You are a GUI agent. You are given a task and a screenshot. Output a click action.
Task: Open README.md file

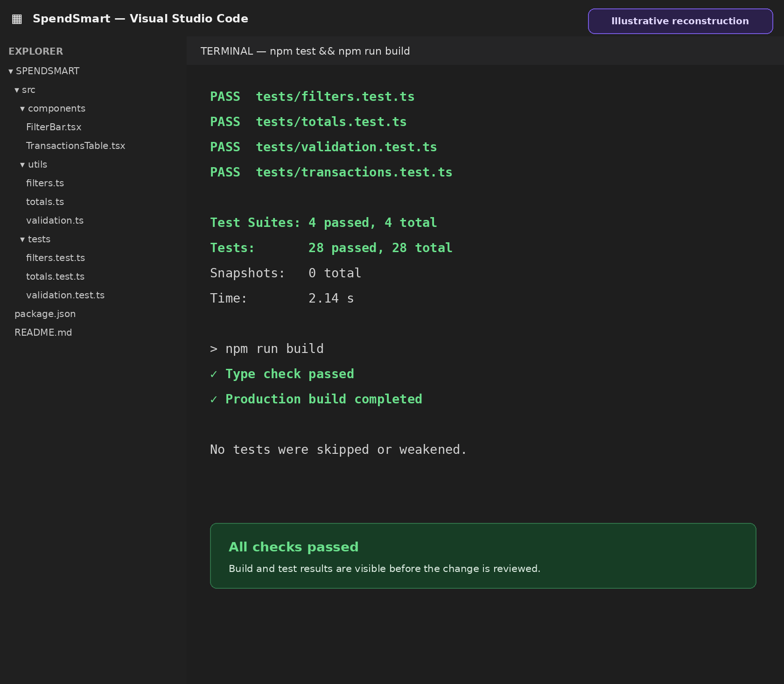coord(43,332)
